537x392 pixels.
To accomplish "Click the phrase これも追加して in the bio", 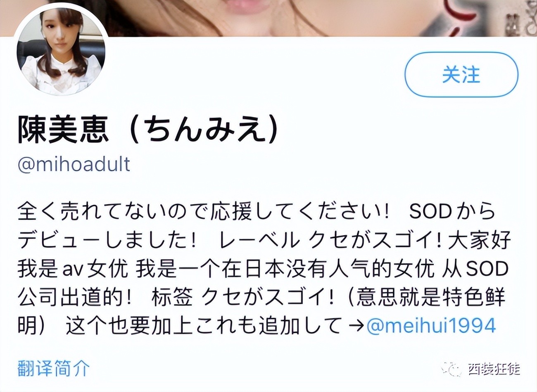I will point(269,326).
